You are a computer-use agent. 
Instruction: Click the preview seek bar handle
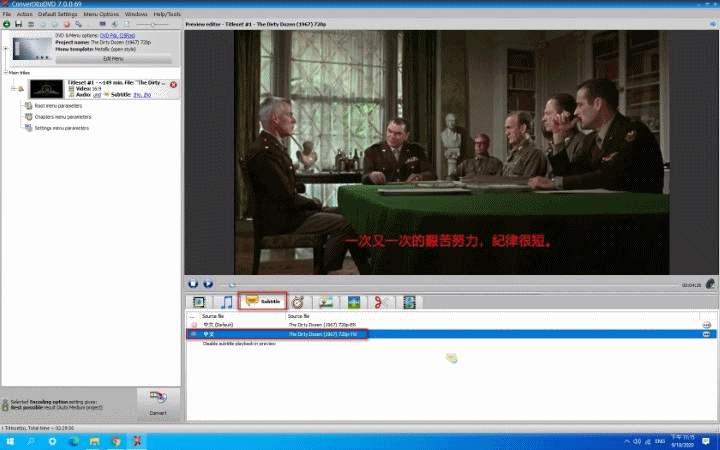(x=232, y=285)
